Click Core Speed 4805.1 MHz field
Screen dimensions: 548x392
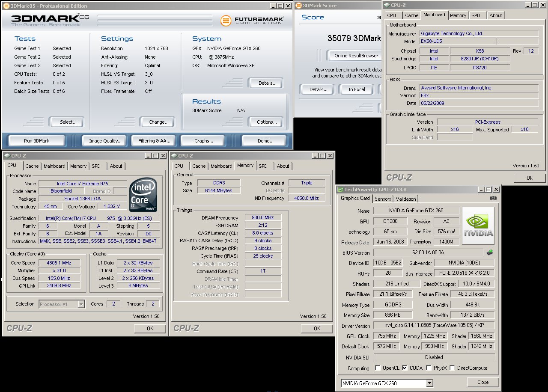click(59, 263)
